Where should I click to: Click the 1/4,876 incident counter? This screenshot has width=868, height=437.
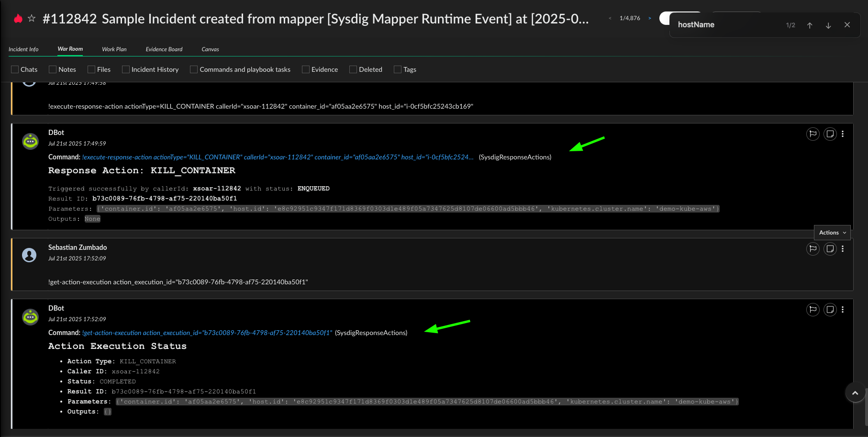630,18
